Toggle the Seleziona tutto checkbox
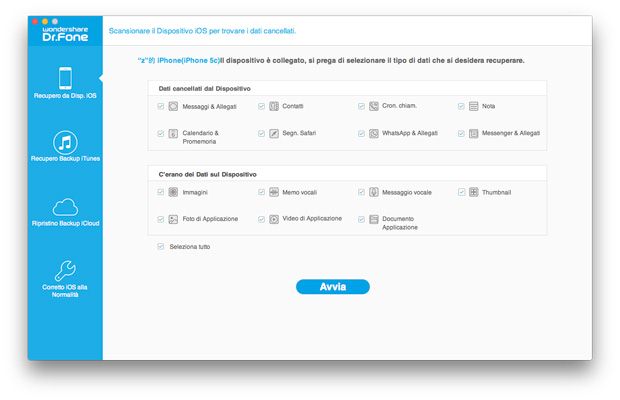 click(x=160, y=246)
